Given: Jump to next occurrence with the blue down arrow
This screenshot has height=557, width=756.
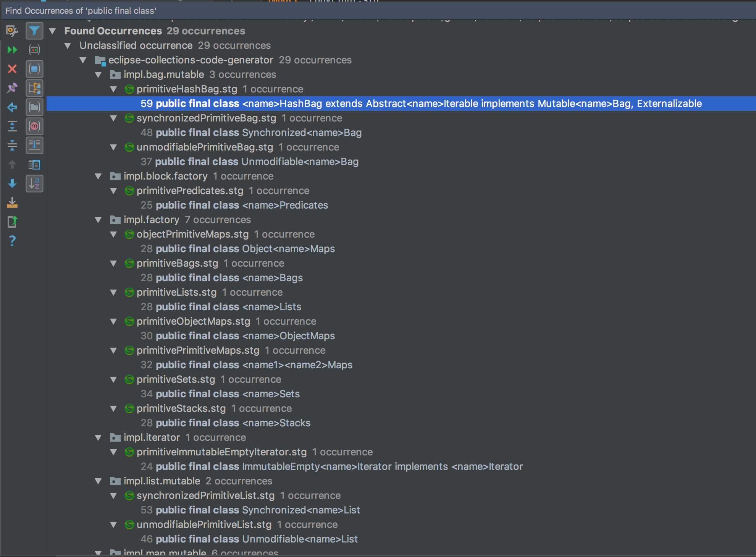Looking at the screenshot, I should (13, 184).
